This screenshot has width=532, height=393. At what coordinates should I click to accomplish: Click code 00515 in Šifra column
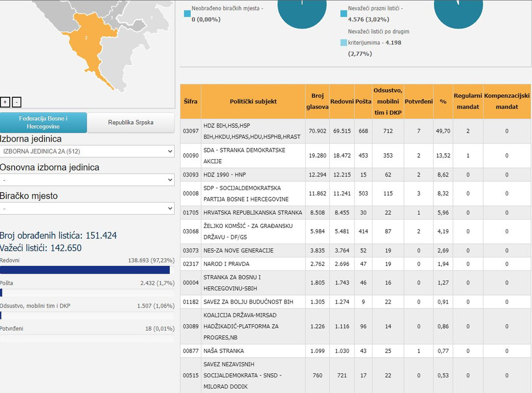click(x=191, y=375)
